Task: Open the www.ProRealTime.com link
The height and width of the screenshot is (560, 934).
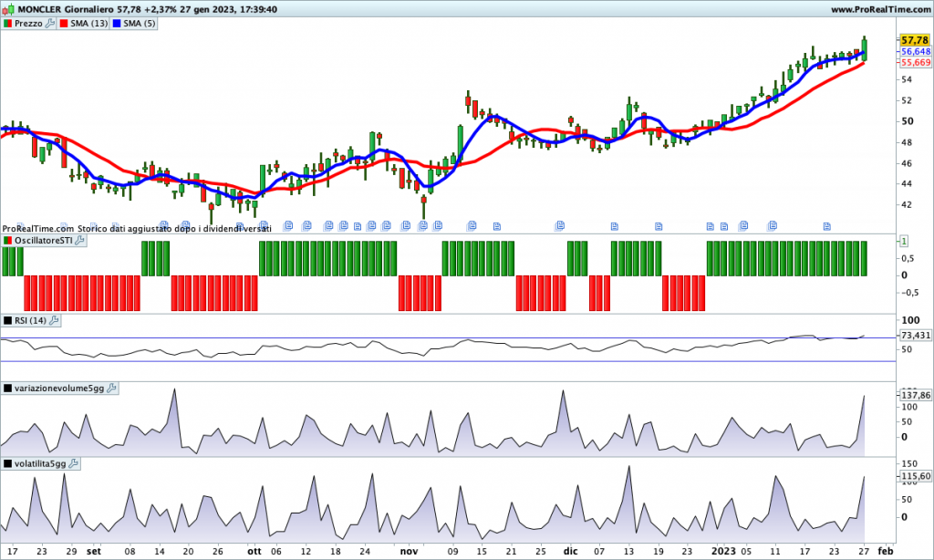Action: (x=880, y=8)
